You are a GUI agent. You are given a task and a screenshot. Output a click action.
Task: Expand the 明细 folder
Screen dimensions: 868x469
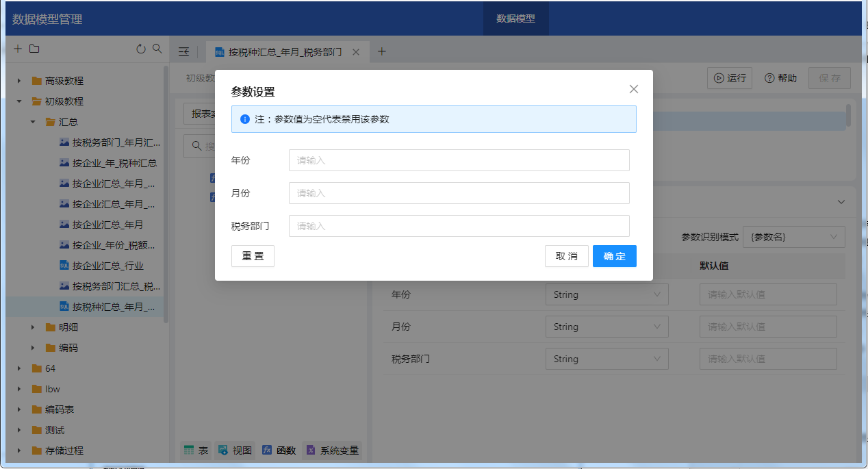(x=33, y=327)
